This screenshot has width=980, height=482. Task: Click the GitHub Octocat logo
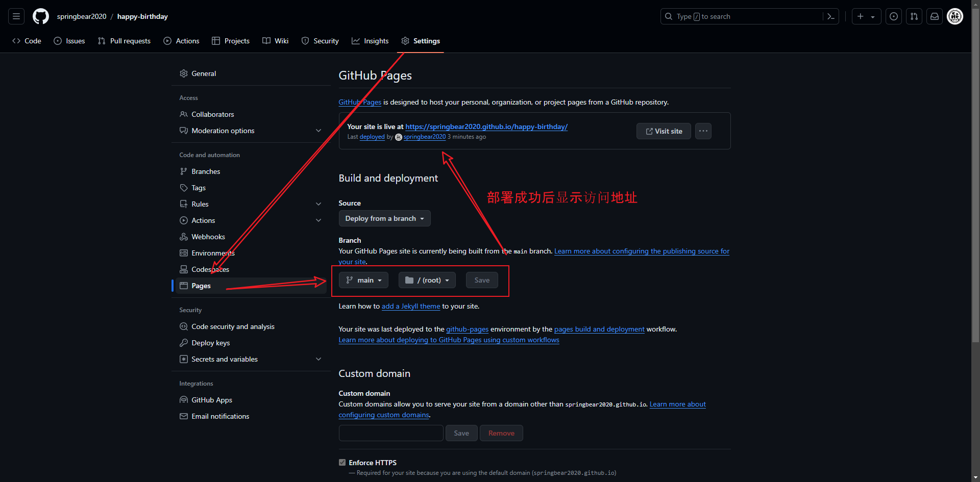(x=41, y=16)
